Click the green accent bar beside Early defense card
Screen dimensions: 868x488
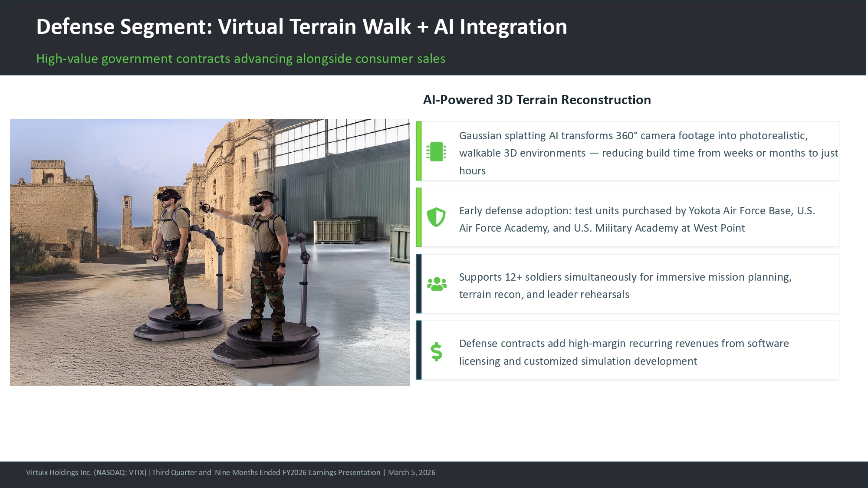pyautogui.click(x=419, y=217)
